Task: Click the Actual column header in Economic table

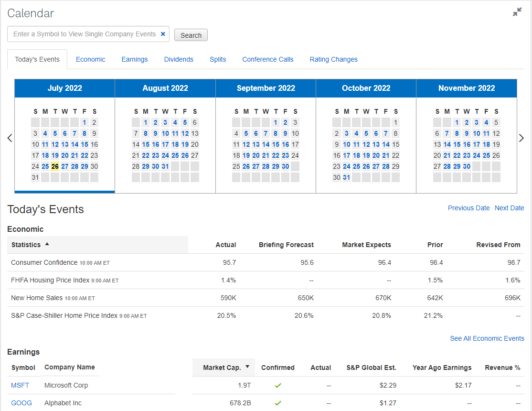Action: 225,245
